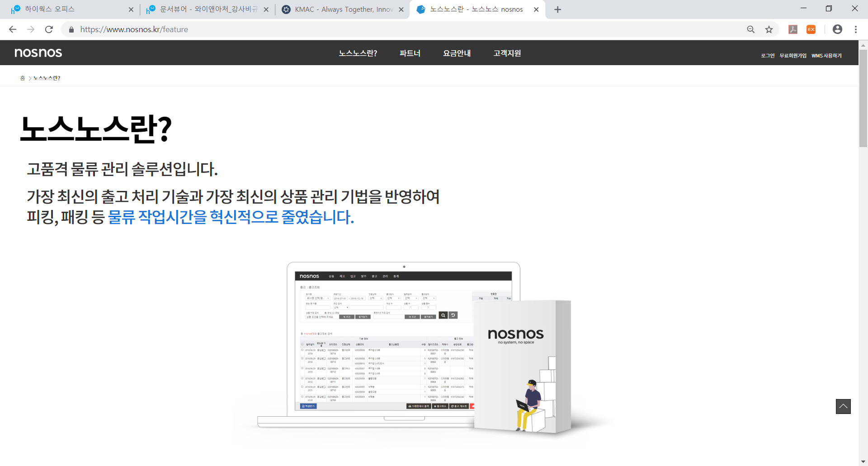Bookmark this page with the star
The height and width of the screenshot is (466, 868).
click(769, 29)
